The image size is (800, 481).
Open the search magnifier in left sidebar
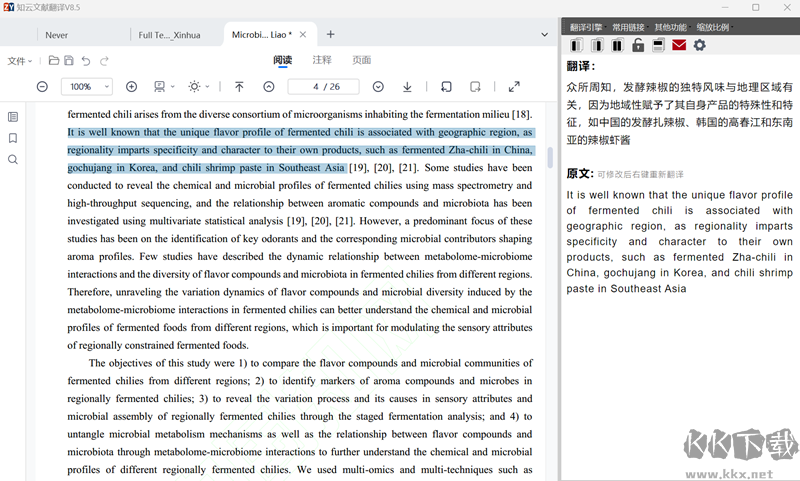coord(13,159)
